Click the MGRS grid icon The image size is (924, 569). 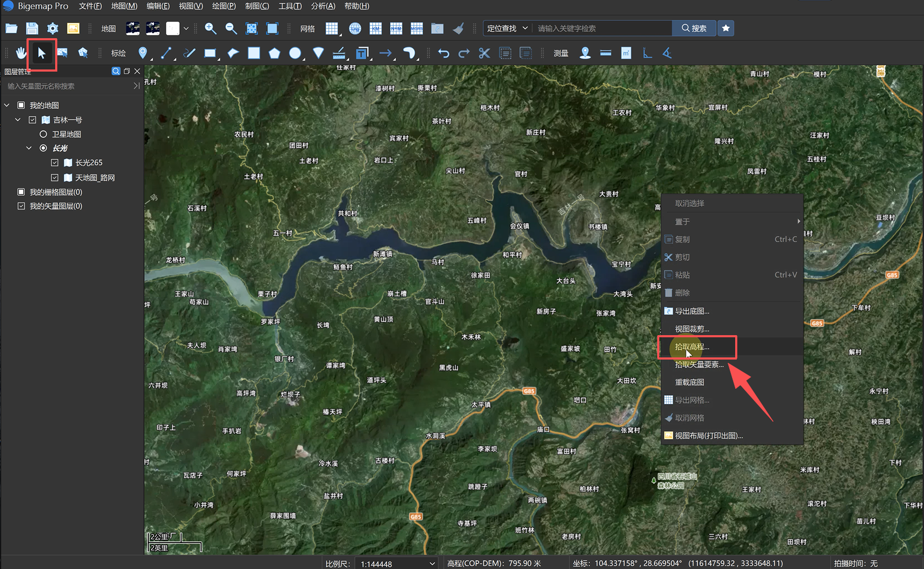tap(417, 28)
